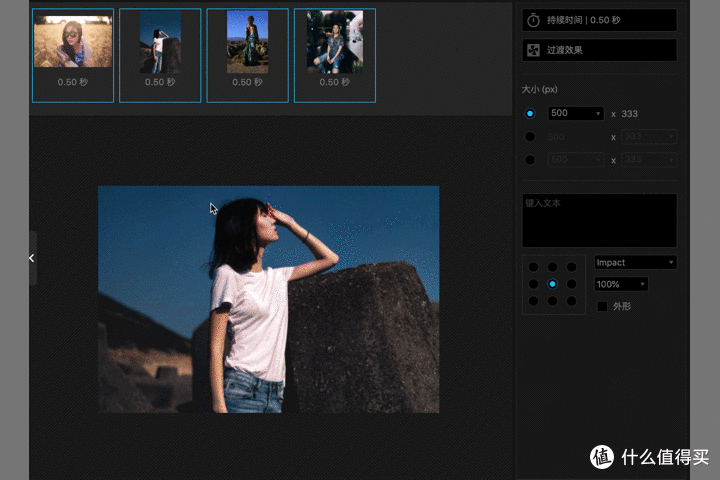Open the 过渡效果 transition settings
The image size is (720, 480).
(x=599, y=50)
